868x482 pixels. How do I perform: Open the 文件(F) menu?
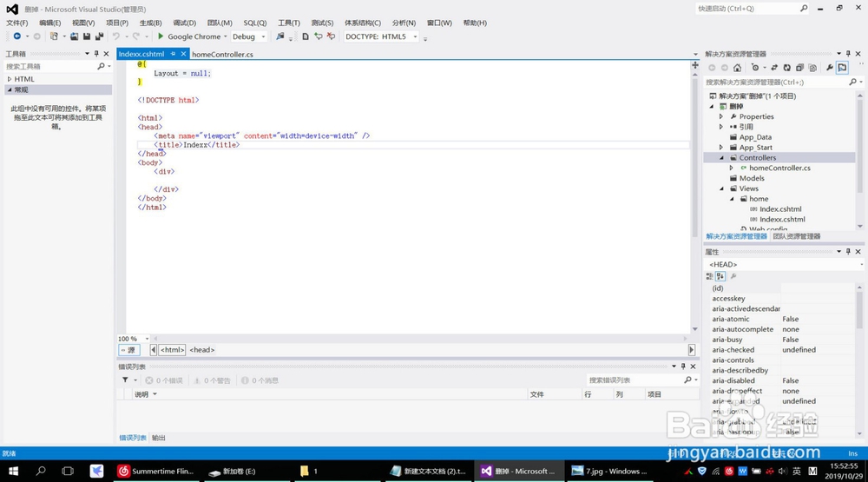[16, 23]
